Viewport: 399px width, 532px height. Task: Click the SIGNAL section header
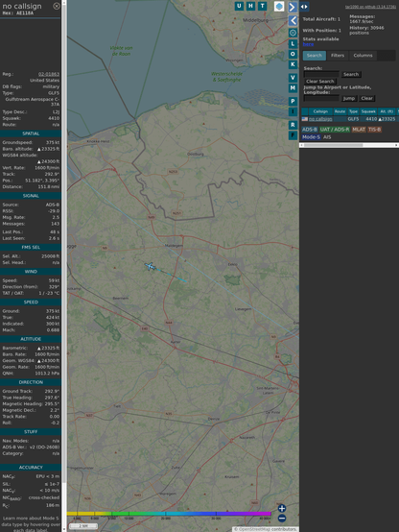tap(31, 196)
